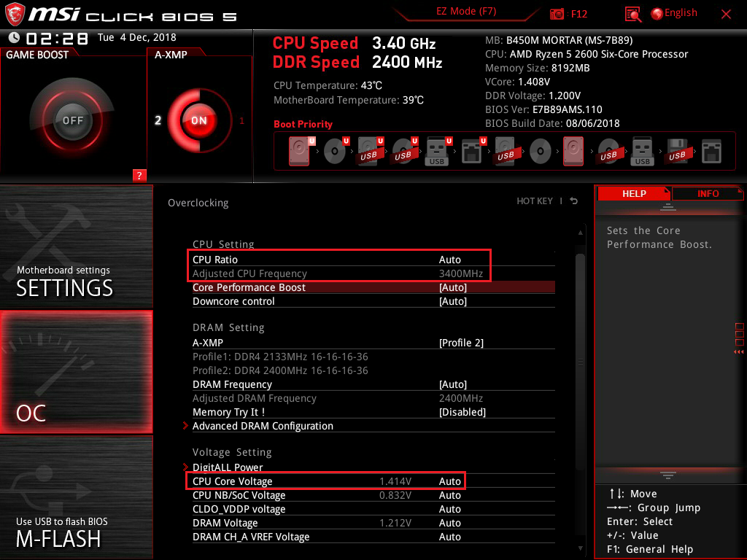Select the legacy USB key boot icon
747x560 pixels.
[x=642, y=151]
